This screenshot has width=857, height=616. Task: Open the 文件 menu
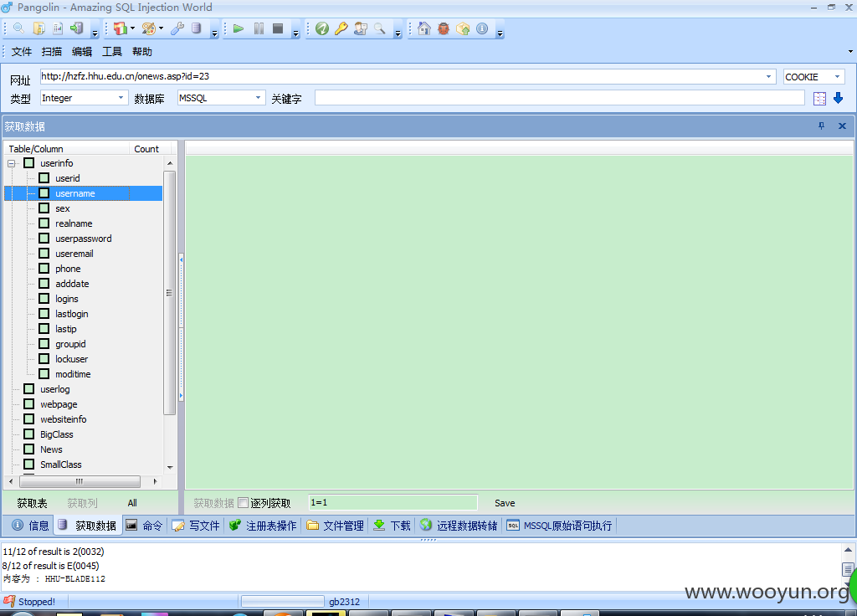(x=21, y=51)
